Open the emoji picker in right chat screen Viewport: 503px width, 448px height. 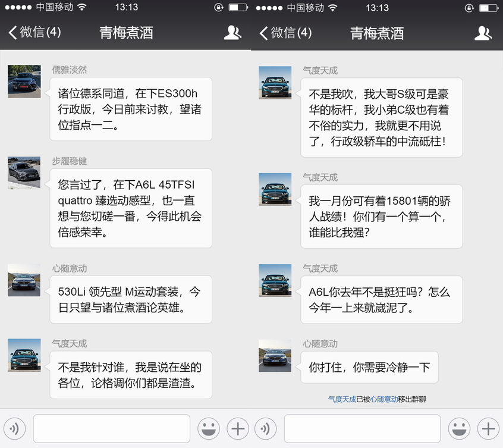coord(460,429)
